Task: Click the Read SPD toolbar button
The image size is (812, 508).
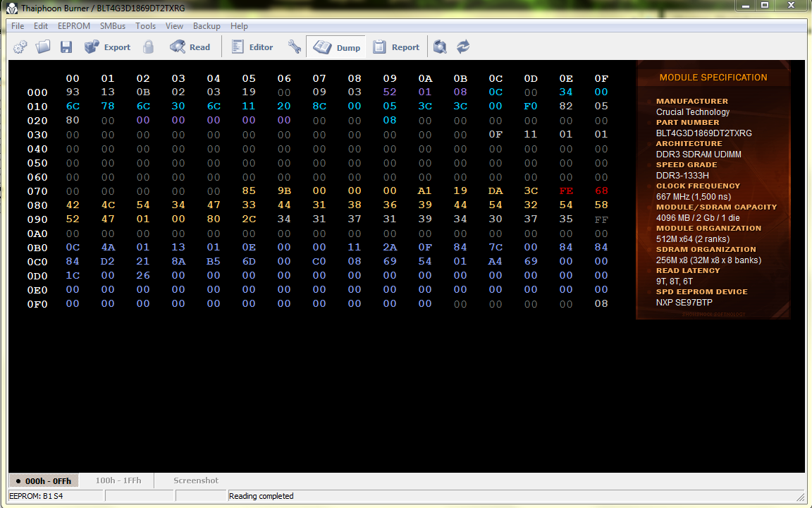Action: pos(190,47)
